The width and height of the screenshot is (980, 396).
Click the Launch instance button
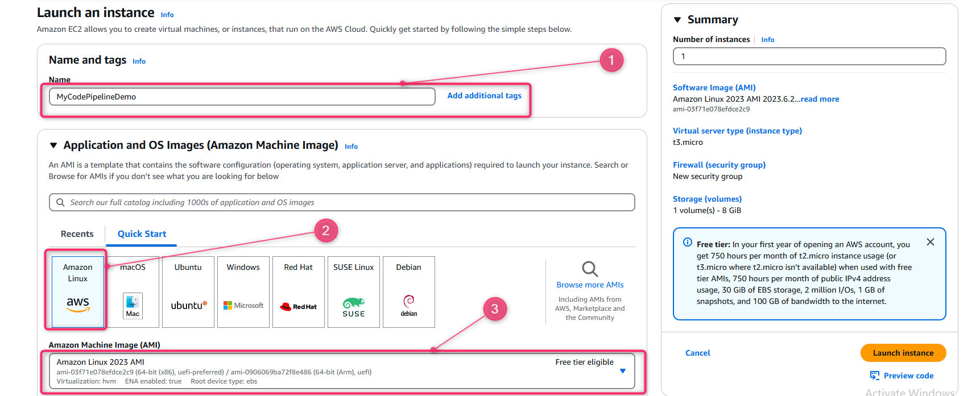pos(903,353)
